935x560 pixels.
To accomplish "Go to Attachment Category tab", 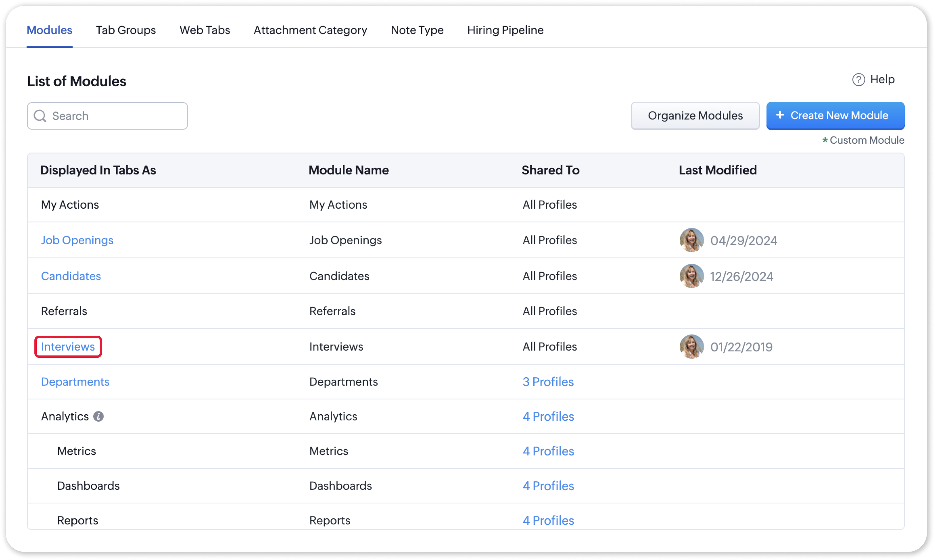I will click(x=310, y=30).
